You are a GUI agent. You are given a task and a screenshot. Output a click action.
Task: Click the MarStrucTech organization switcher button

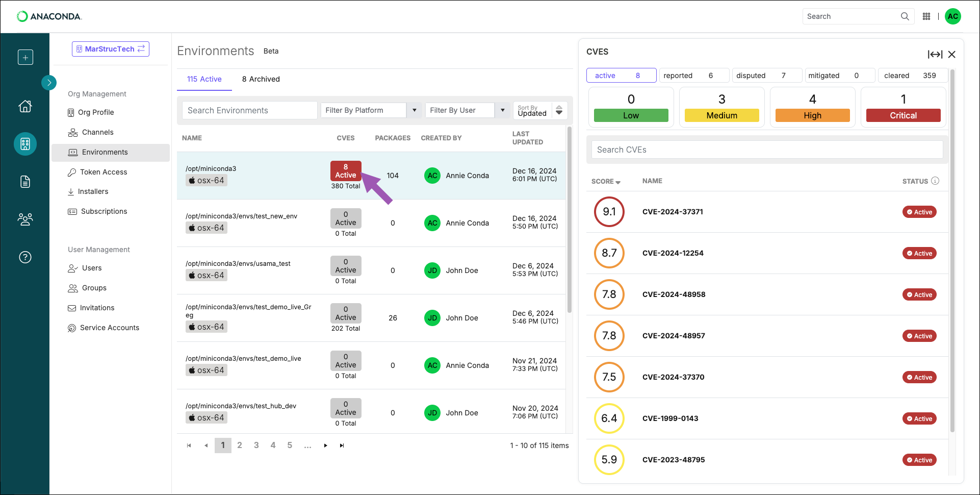(111, 49)
